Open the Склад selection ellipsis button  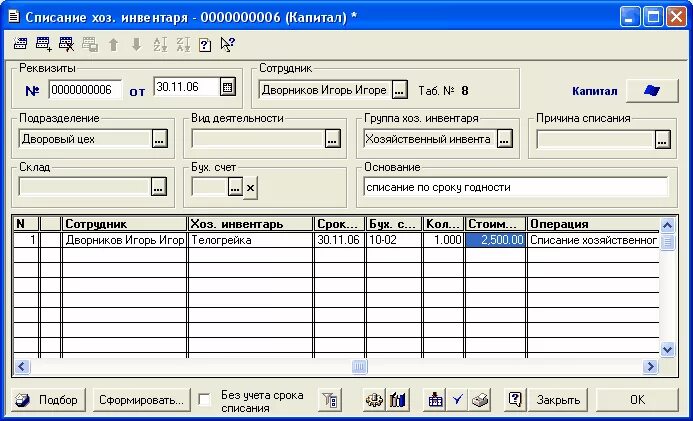[x=158, y=187]
